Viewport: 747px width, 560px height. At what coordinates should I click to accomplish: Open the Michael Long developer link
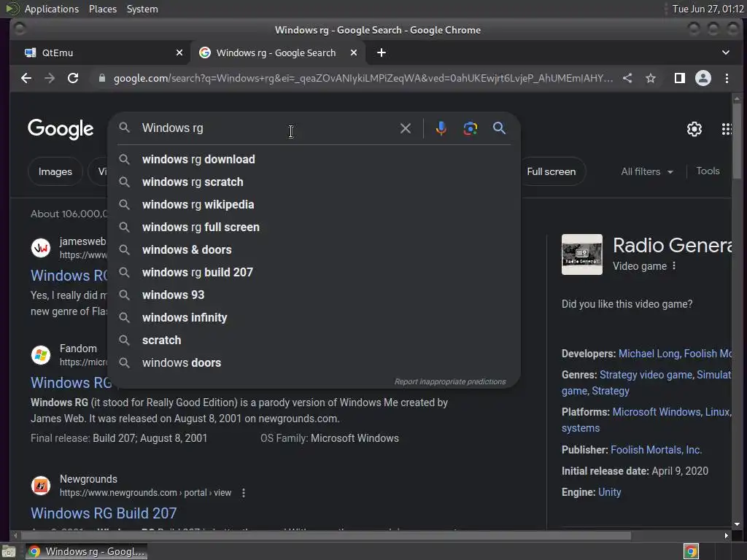click(x=649, y=354)
